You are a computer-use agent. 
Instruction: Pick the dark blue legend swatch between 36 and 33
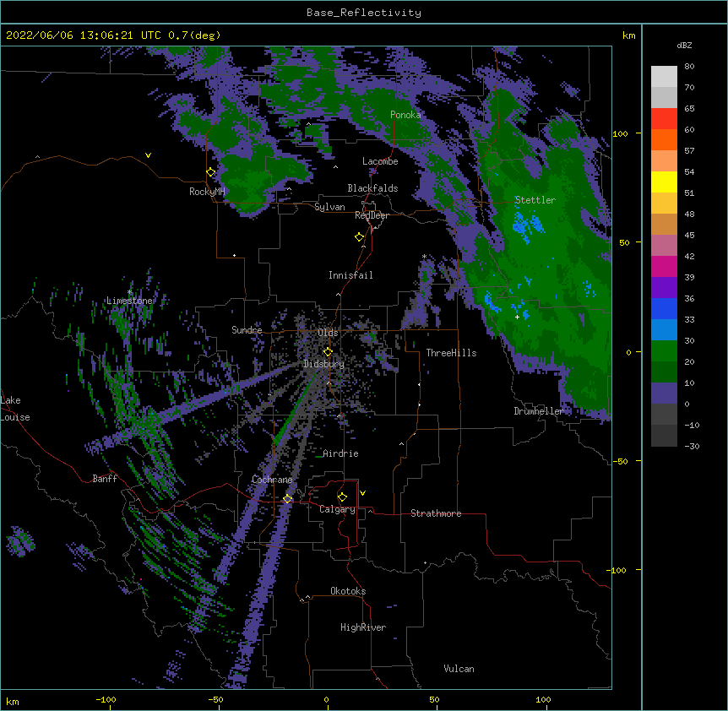point(664,309)
